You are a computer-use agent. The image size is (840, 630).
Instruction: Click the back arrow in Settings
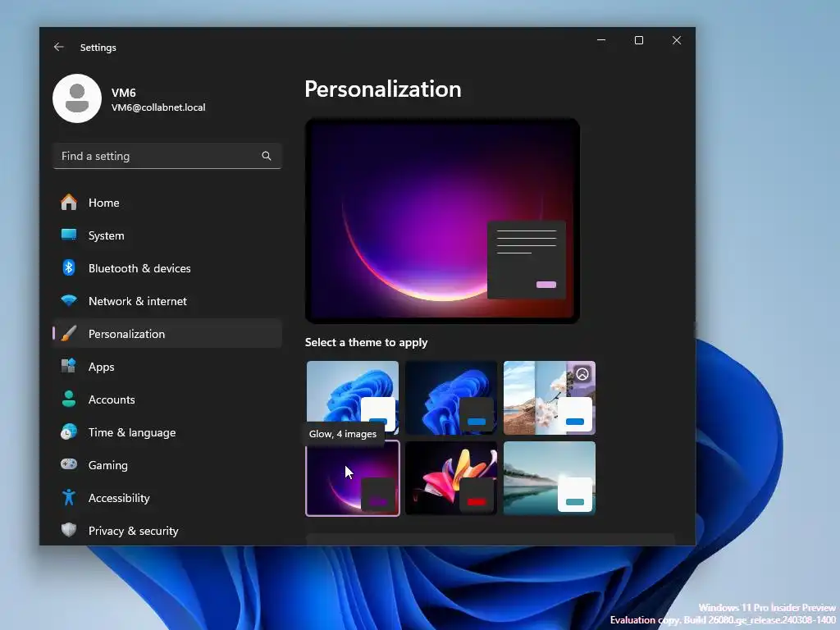59,47
